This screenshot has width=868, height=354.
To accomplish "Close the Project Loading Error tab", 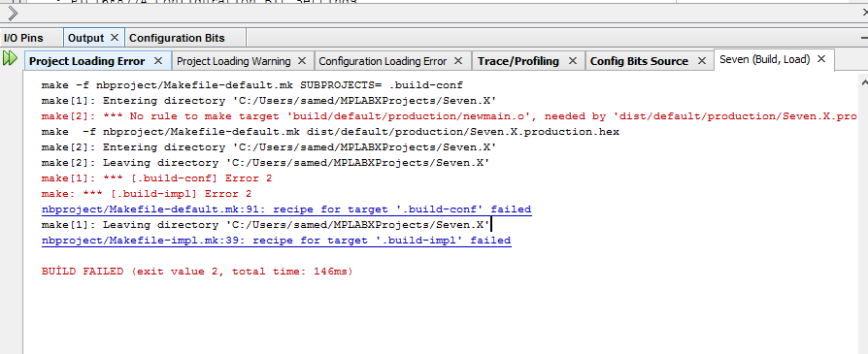I will click(158, 60).
